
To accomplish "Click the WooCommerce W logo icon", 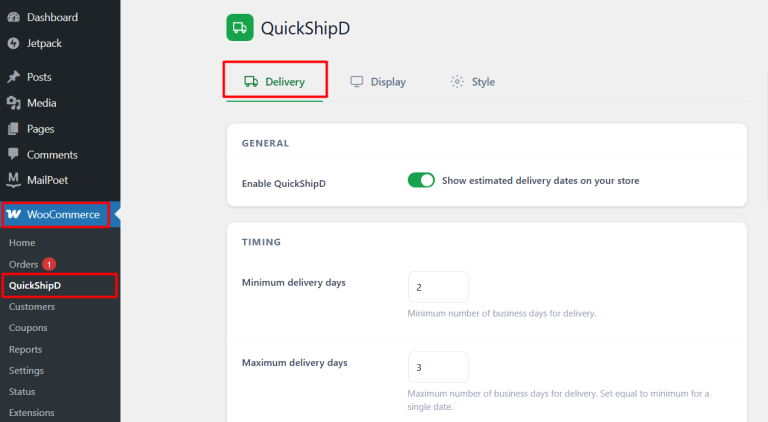I will [14, 214].
